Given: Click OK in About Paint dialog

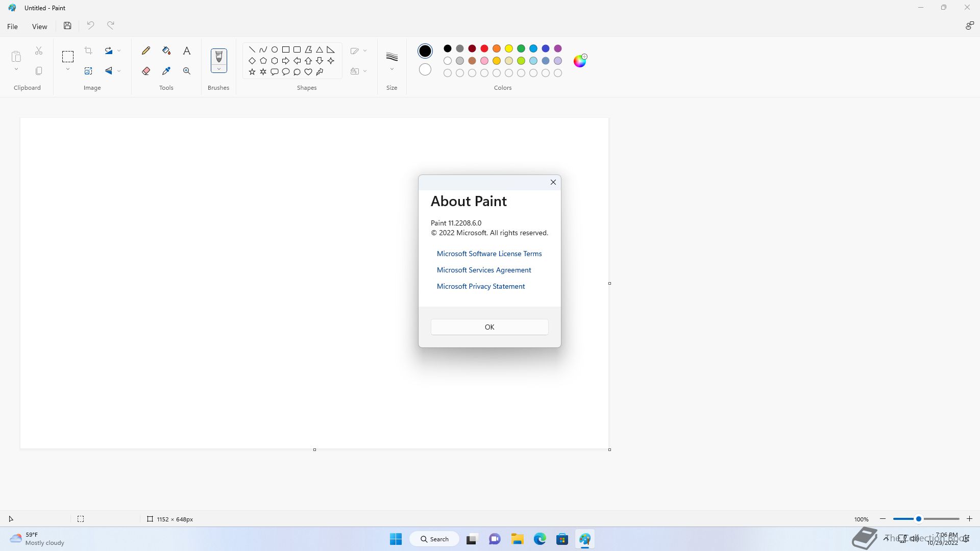Looking at the screenshot, I should [489, 327].
